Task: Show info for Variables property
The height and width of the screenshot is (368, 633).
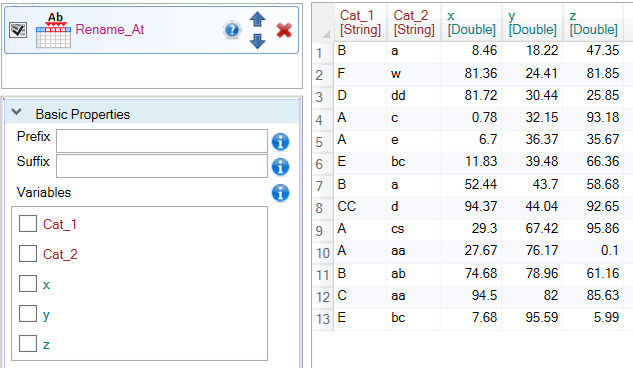Action: point(280,193)
